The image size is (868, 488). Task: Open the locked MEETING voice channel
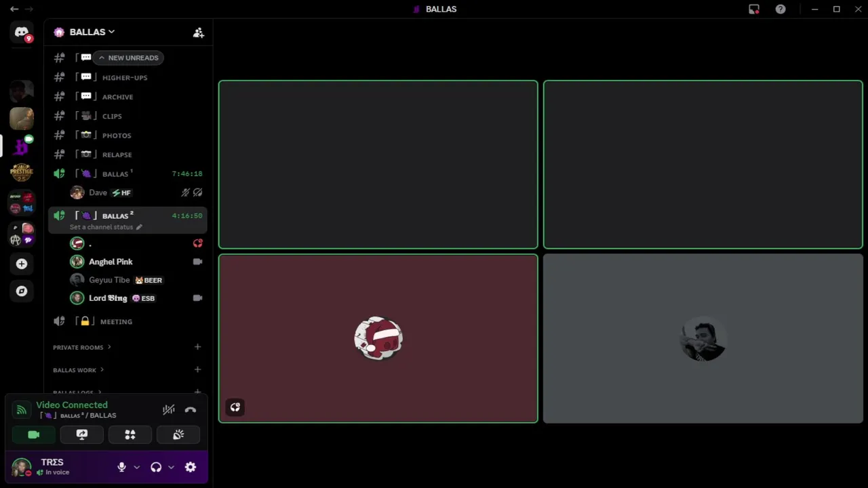click(127, 321)
